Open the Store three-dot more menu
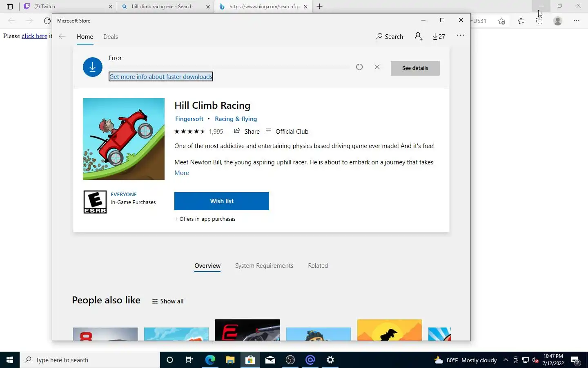 coord(461,35)
